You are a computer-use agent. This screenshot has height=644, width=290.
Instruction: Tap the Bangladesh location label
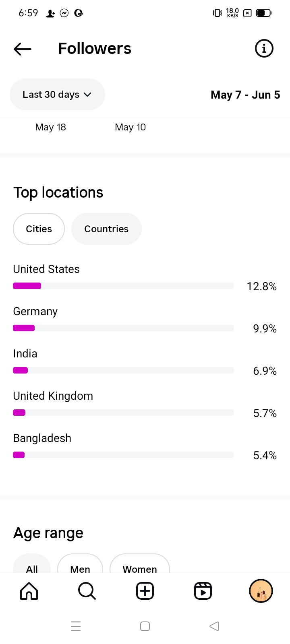pos(42,438)
